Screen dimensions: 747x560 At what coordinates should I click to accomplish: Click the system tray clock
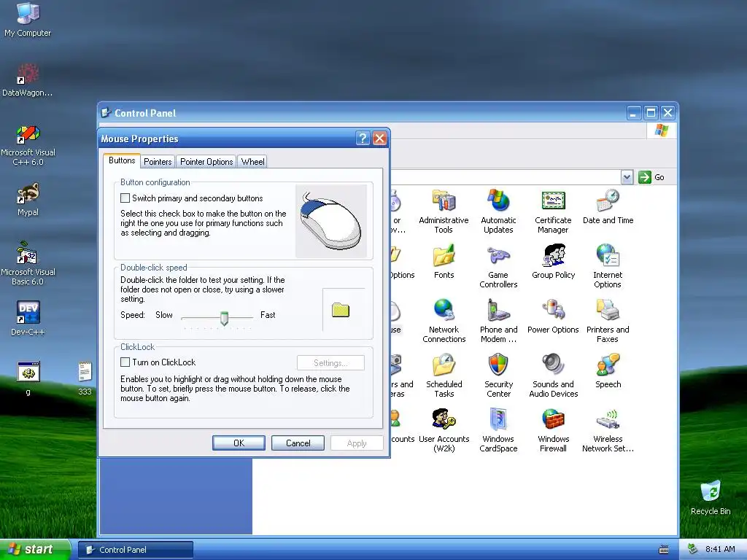720,549
